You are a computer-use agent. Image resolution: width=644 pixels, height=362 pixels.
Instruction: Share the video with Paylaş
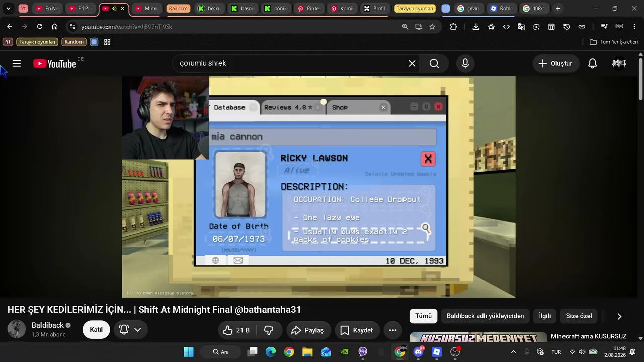point(307,330)
